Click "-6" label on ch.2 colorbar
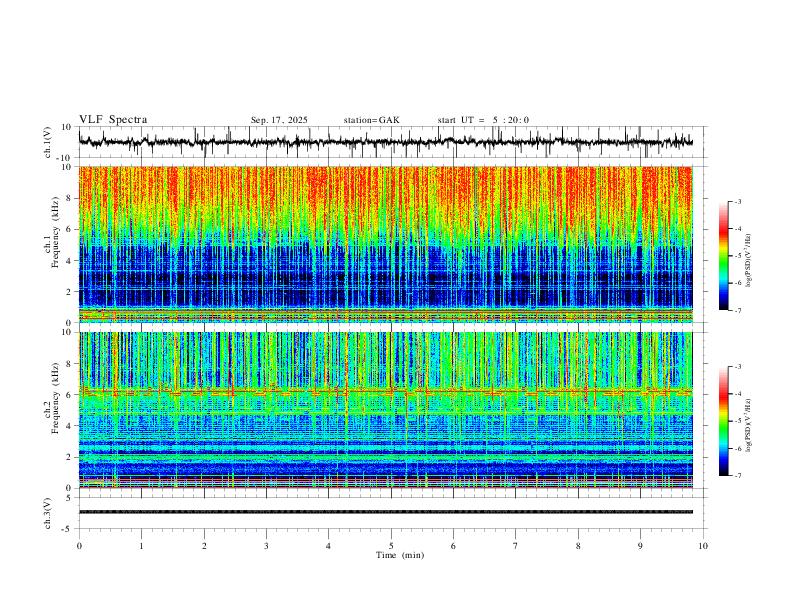 738,448
